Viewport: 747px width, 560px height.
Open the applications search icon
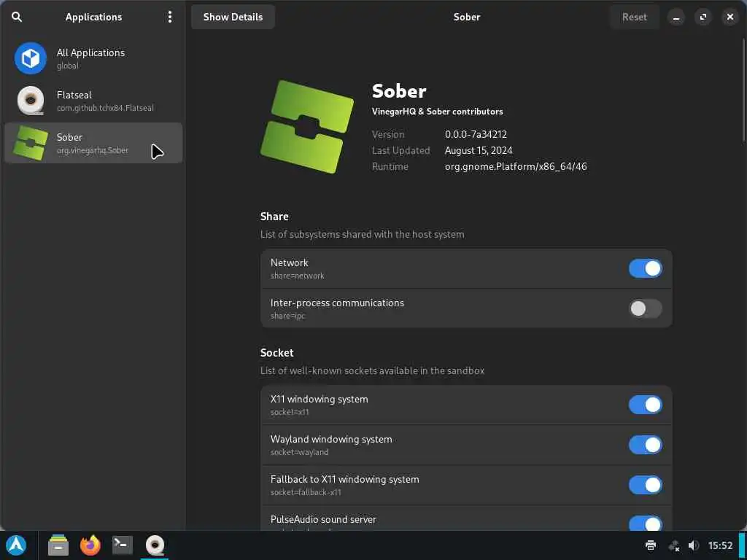click(x=17, y=17)
